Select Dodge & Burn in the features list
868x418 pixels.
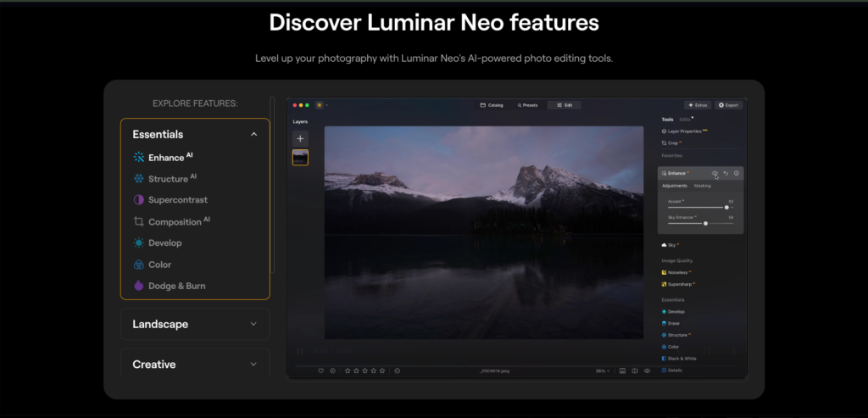[x=176, y=286]
